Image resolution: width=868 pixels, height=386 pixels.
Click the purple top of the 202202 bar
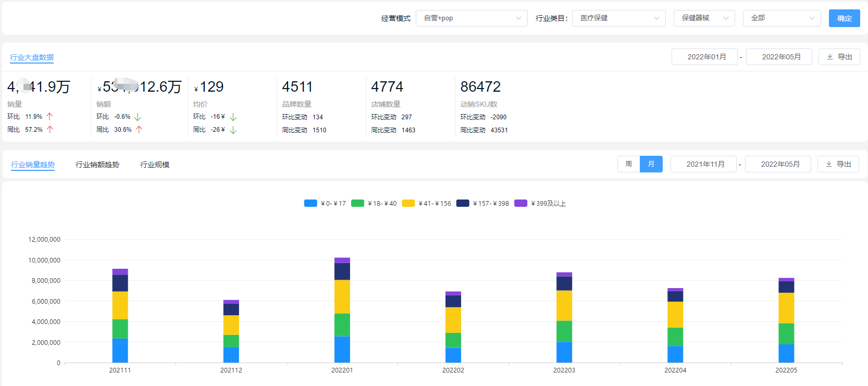453,293
